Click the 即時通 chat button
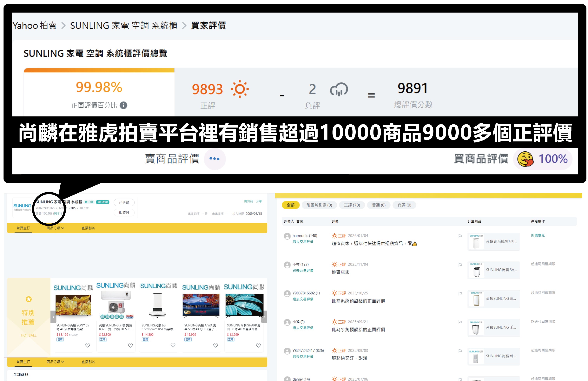Screen dimensions: 588x381 coord(124,213)
